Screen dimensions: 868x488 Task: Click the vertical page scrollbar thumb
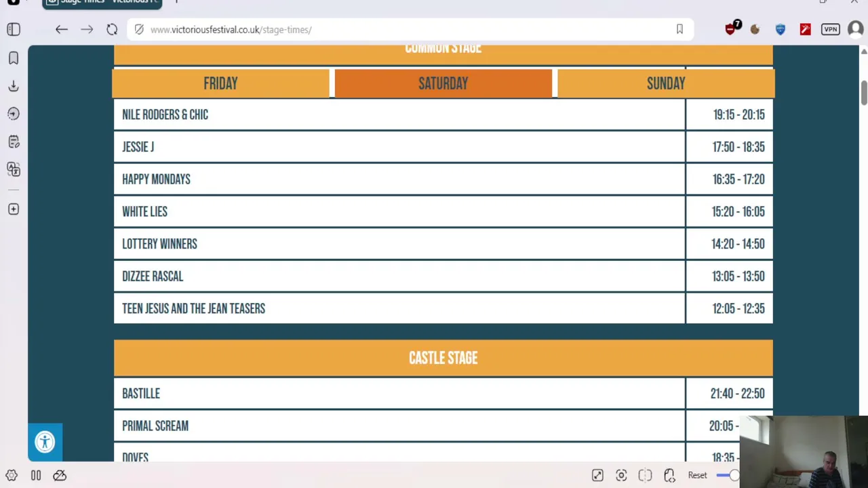click(x=864, y=94)
